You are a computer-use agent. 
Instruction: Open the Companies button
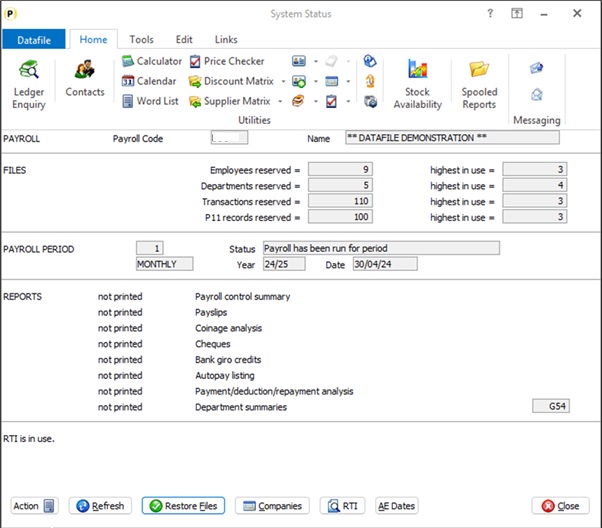(x=272, y=506)
